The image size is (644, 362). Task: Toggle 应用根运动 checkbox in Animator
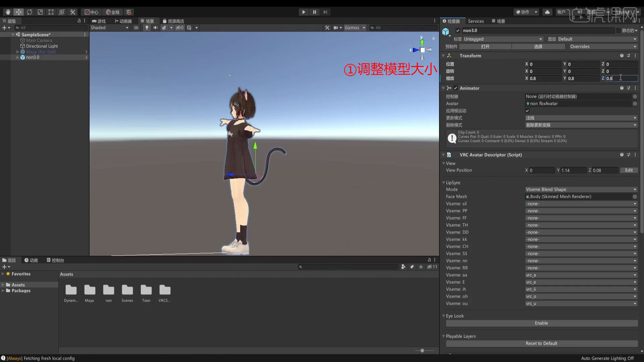[527, 111]
